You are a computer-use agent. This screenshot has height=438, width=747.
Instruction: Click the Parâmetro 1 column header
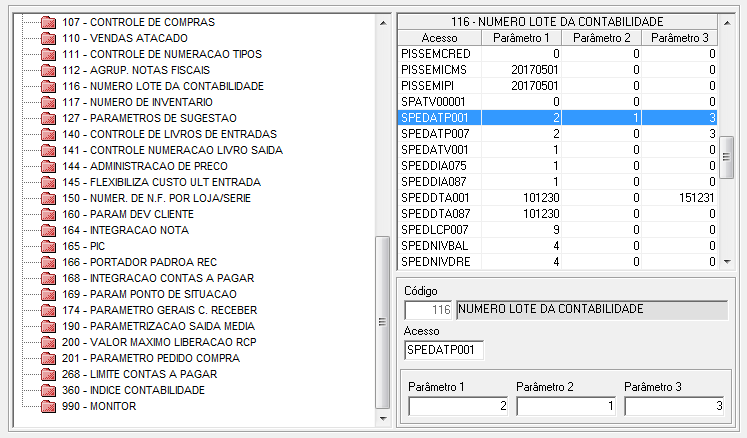(520, 37)
